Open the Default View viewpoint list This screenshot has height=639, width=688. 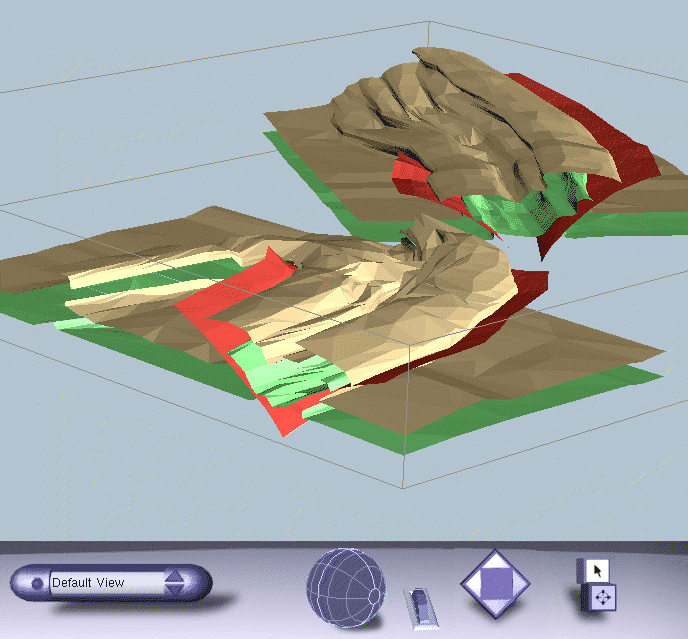[x=107, y=582]
